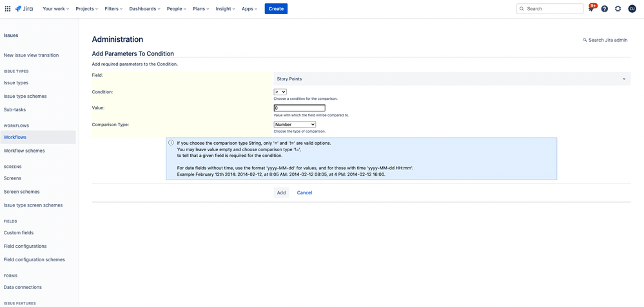The image size is (644, 307).
Task: Click the blue Create button
Action: 276,8
